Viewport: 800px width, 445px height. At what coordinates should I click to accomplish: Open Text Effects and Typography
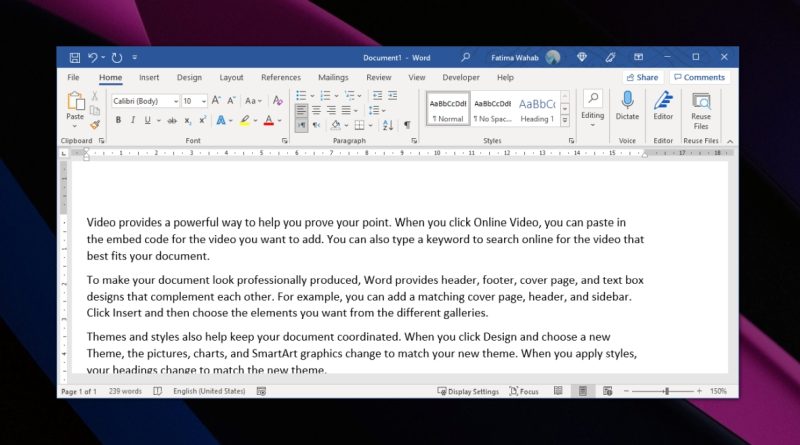click(x=221, y=120)
